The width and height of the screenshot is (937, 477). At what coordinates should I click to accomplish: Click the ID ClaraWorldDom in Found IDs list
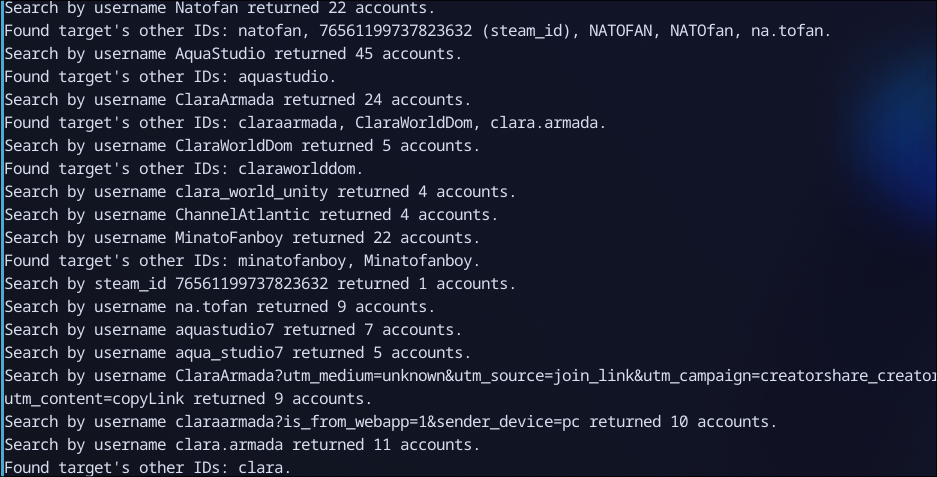pos(414,123)
